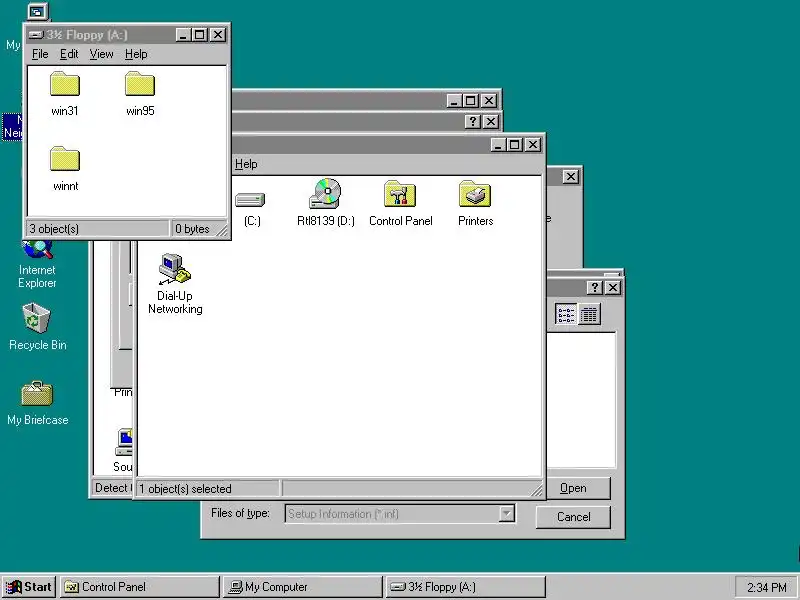The width and height of the screenshot is (800, 600).
Task: Switch to My Computer taskbar button
Action: tap(302, 587)
